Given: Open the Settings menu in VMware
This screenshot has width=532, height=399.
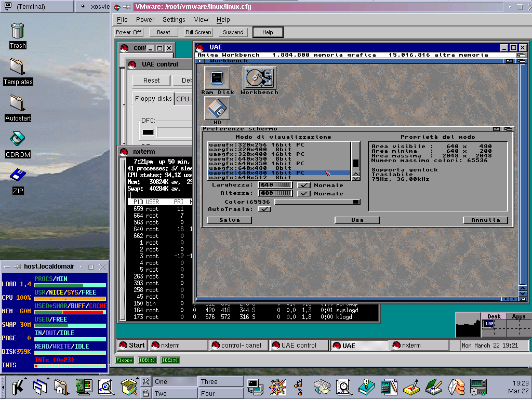Looking at the screenshot, I should pyautogui.click(x=174, y=20).
